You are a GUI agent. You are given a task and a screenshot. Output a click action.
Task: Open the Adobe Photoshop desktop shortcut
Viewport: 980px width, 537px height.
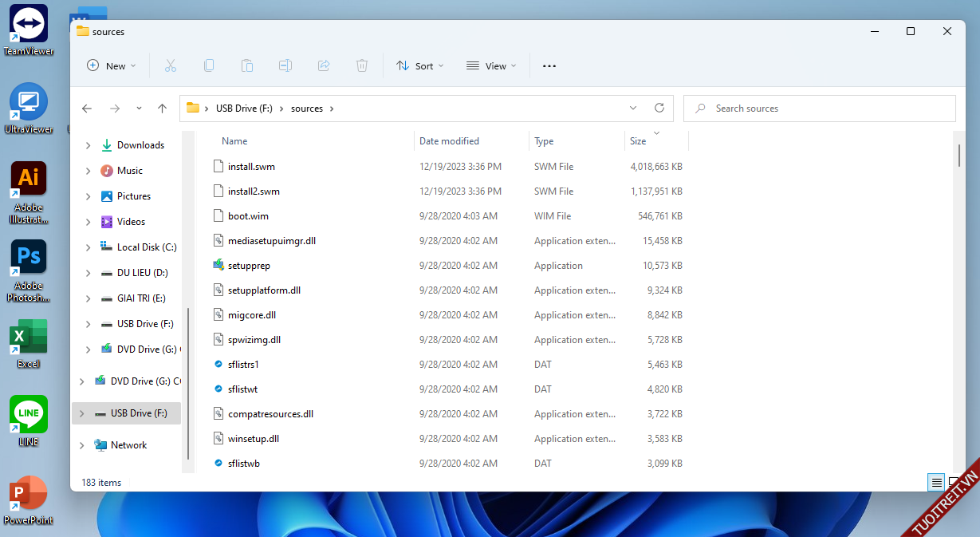coord(29,258)
